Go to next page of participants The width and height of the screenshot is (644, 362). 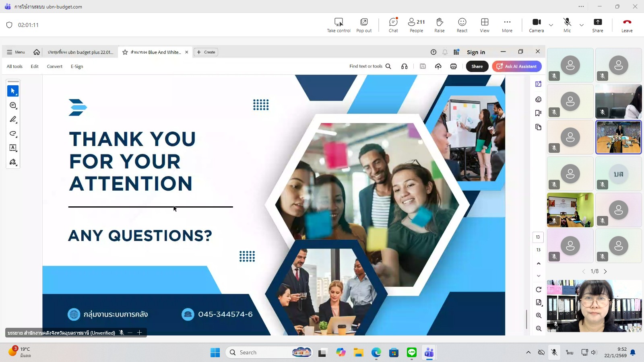click(x=605, y=271)
